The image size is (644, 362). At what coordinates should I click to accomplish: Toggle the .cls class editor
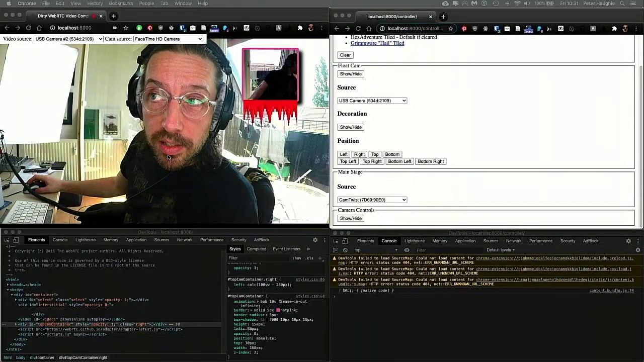(309, 258)
